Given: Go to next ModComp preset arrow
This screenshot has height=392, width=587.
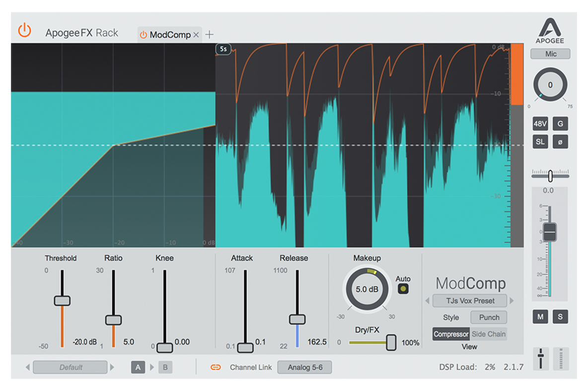Looking at the screenshot, I should click(512, 301).
